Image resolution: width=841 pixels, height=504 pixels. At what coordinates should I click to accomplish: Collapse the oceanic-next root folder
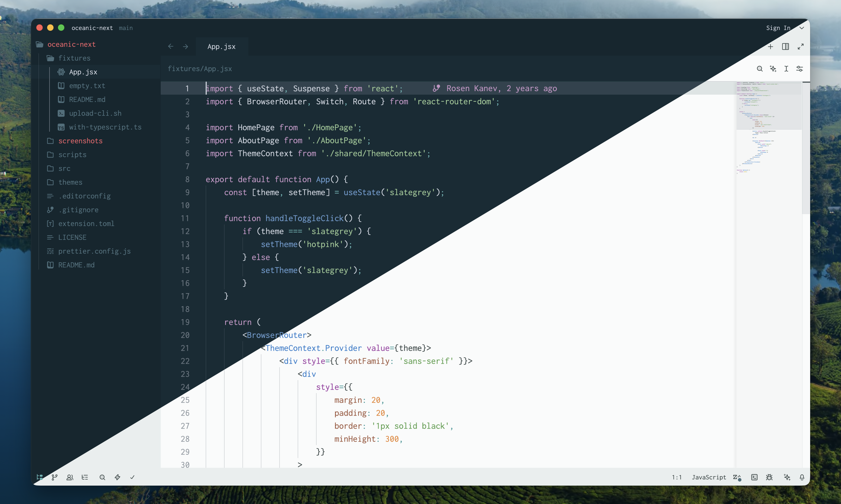tap(96, 44)
